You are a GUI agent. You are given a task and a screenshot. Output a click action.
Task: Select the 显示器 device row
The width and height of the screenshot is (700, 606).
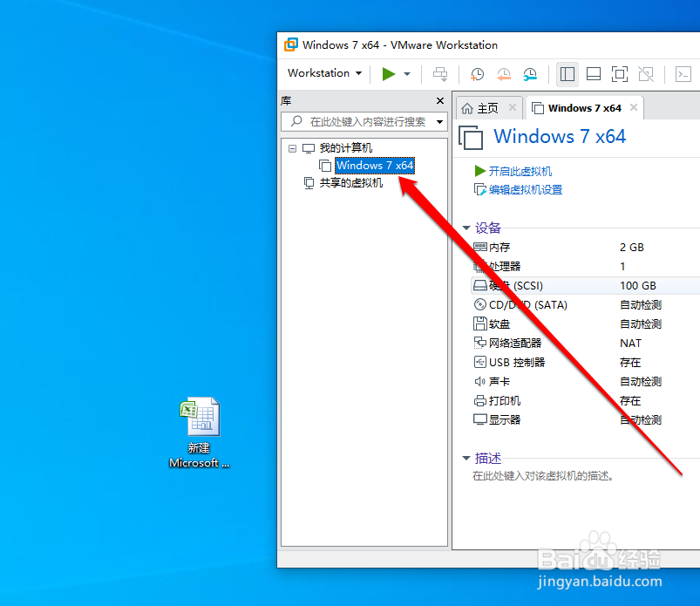point(585,420)
